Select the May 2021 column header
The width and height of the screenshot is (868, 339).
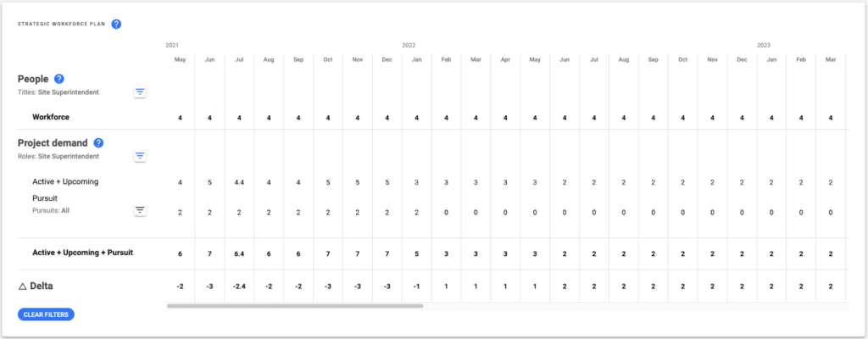(180, 60)
